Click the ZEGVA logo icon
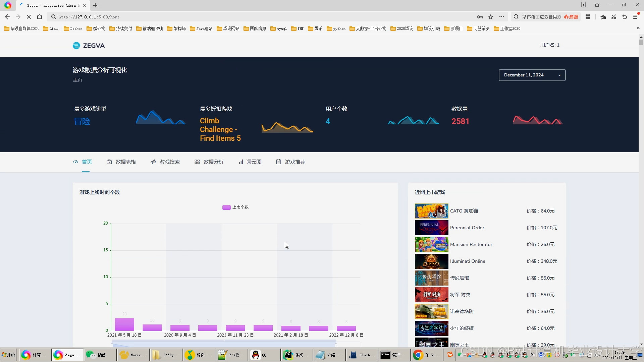The height and width of the screenshot is (362, 644). [x=76, y=46]
